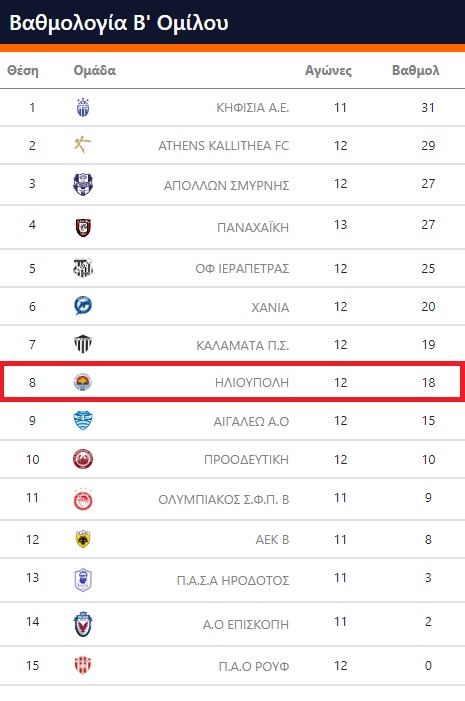465x701 pixels.
Task: Click the ΑΙΓΑΛΕΩ Α.Ο blue shield
Action: point(83,420)
